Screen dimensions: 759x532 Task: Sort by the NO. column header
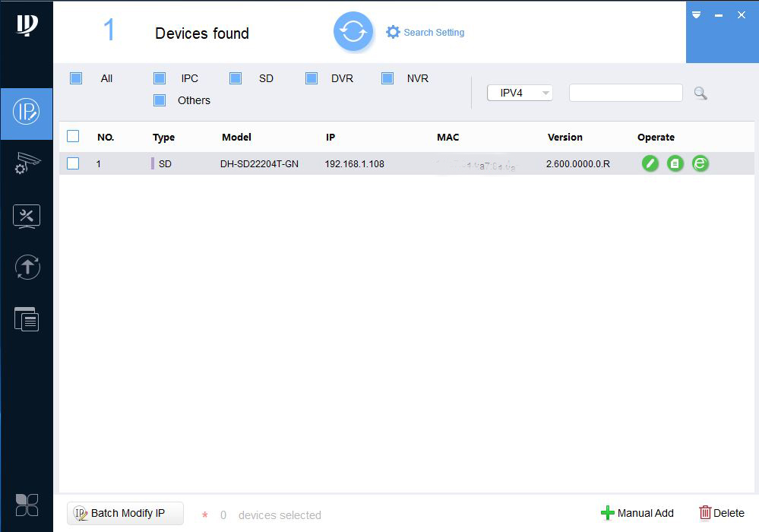(x=106, y=137)
